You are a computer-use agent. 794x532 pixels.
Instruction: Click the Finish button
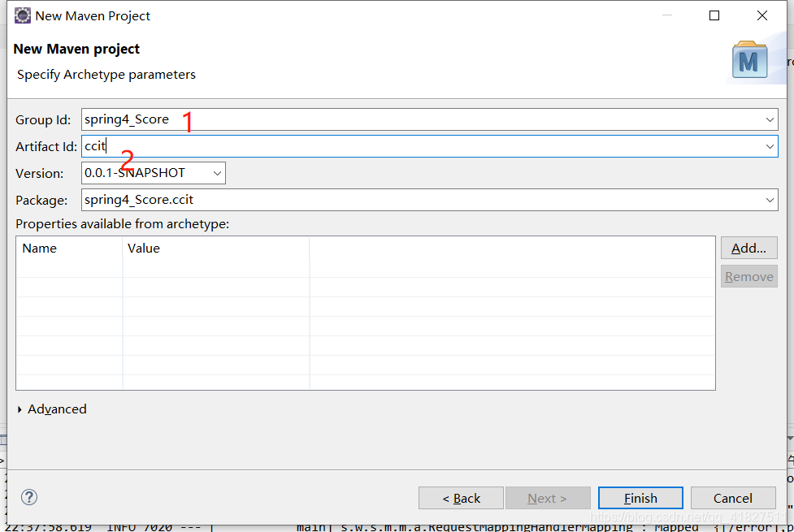[x=640, y=498]
